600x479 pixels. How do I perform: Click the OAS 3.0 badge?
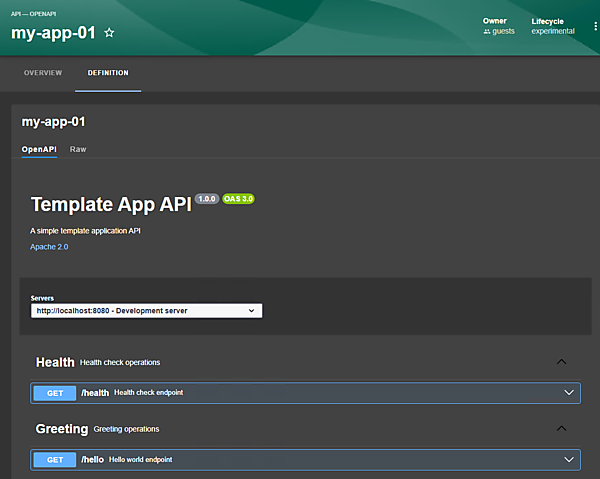(x=238, y=199)
